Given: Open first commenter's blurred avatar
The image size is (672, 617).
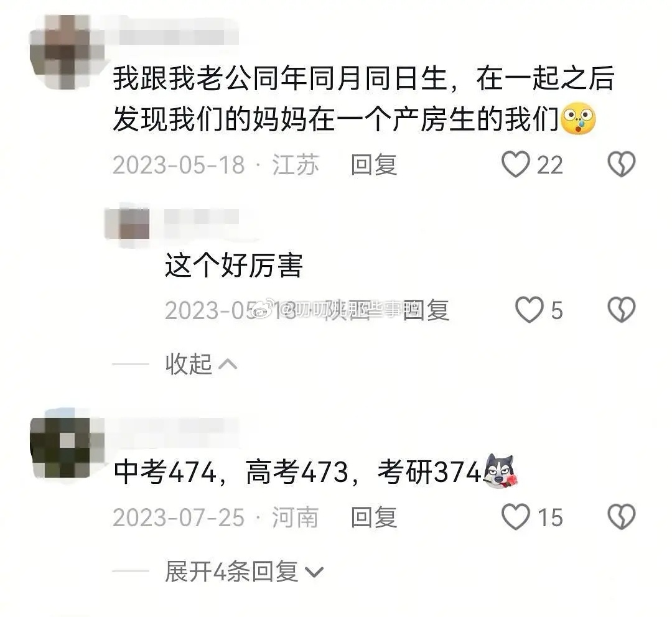Looking at the screenshot, I should pyautogui.click(x=67, y=52).
